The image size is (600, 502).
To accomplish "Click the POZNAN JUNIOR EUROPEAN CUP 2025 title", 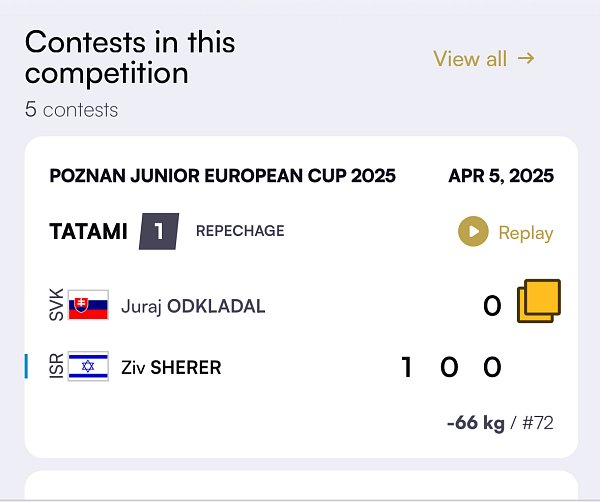I will pyautogui.click(x=223, y=176).
